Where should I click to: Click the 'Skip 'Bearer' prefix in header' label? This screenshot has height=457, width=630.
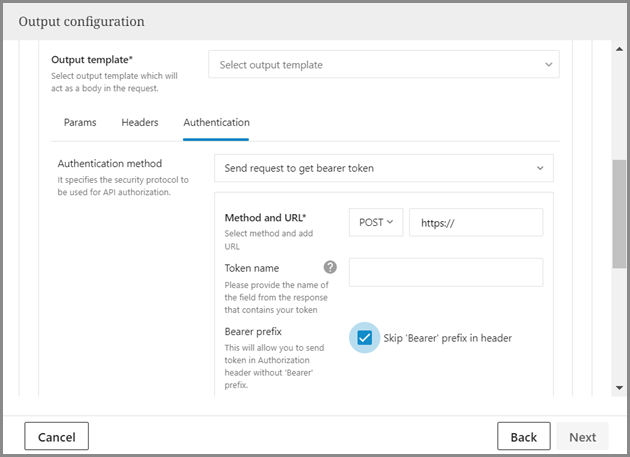pyautogui.click(x=448, y=338)
